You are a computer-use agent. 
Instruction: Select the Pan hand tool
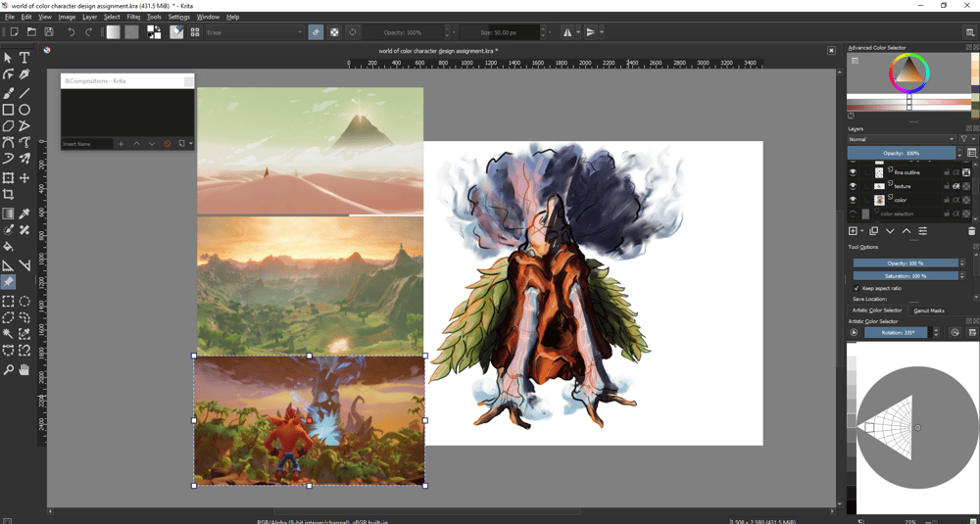tap(24, 369)
